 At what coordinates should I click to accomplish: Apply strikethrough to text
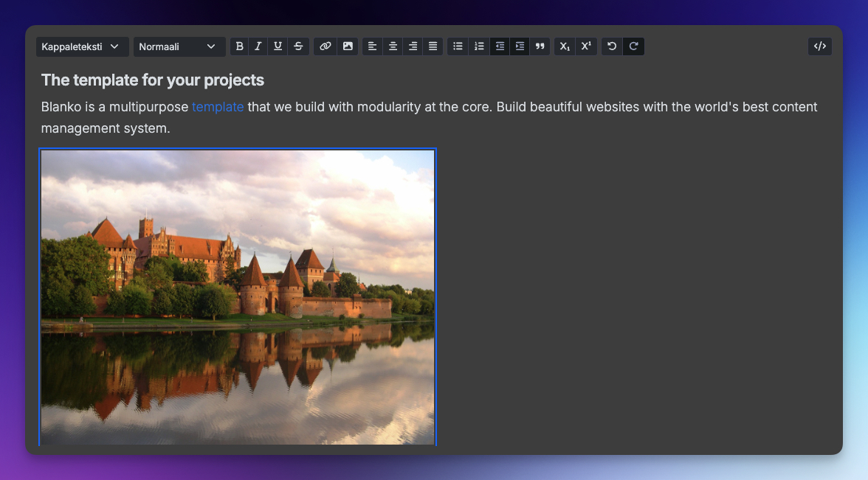pos(298,46)
